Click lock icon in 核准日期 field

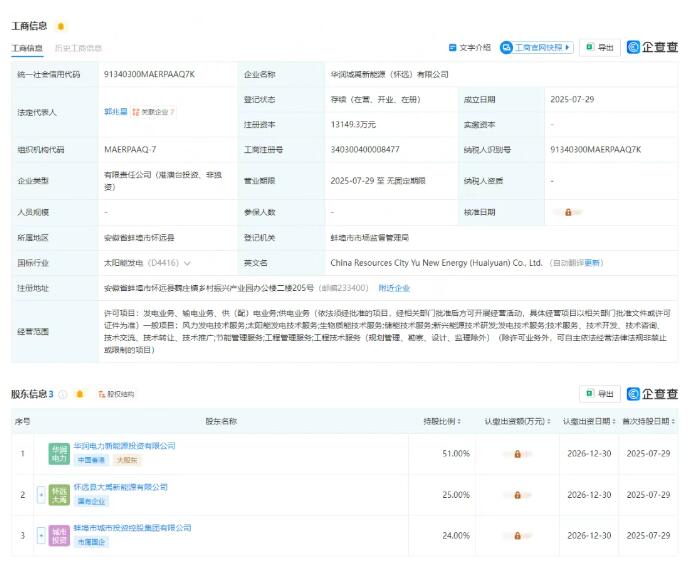[568, 212]
